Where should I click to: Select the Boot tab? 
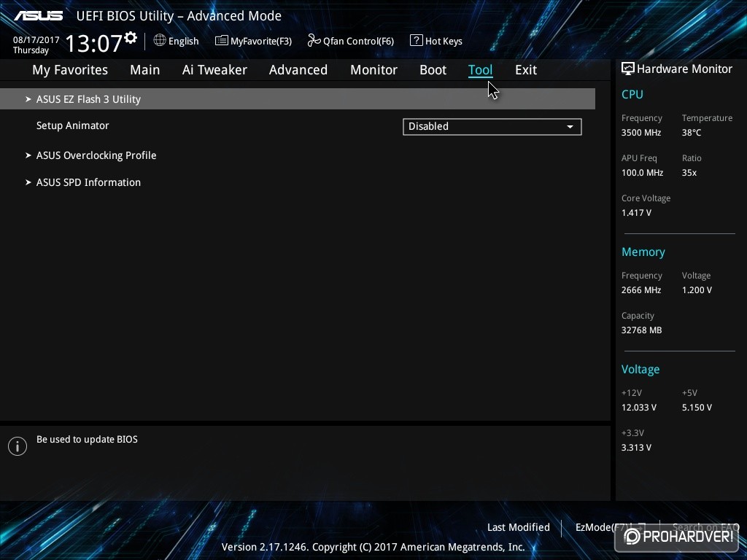(x=433, y=70)
